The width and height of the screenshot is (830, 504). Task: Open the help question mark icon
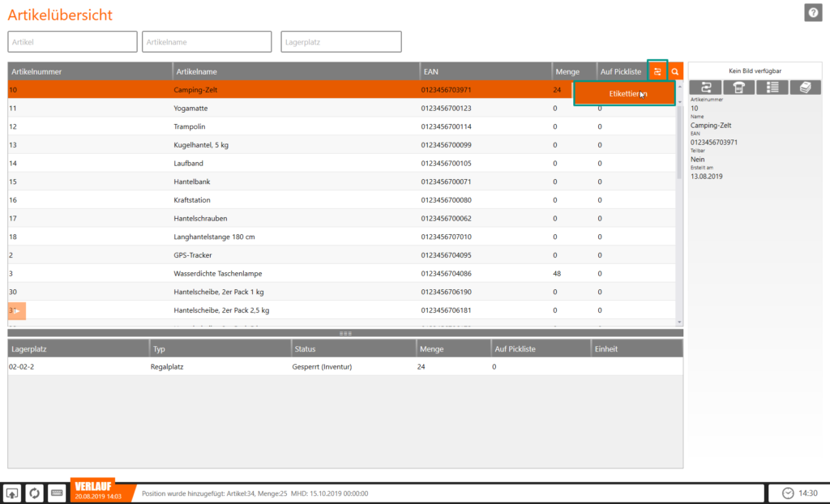click(813, 12)
